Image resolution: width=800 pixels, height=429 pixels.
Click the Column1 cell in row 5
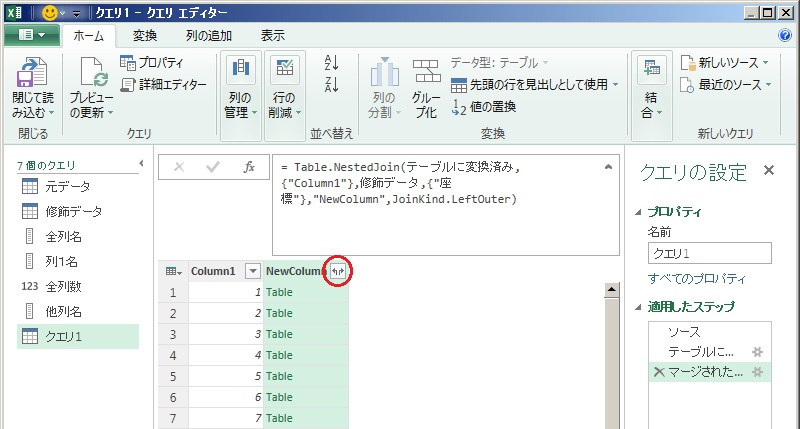click(x=226, y=376)
